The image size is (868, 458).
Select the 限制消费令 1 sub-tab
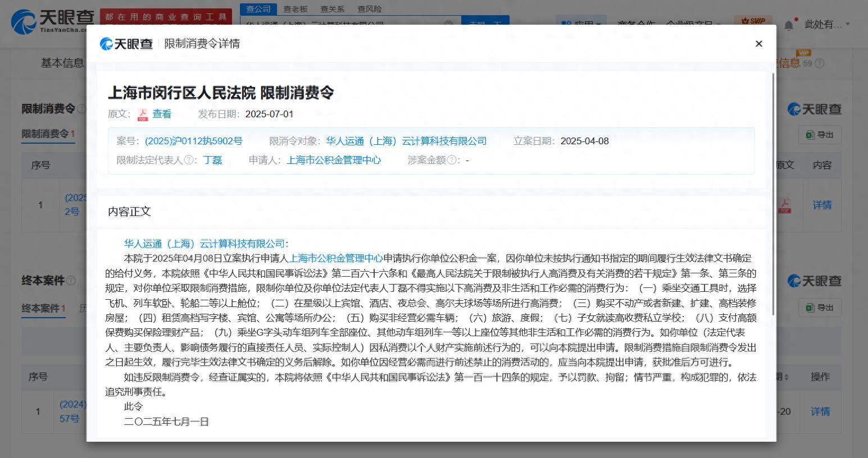click(x=48, y=134)
